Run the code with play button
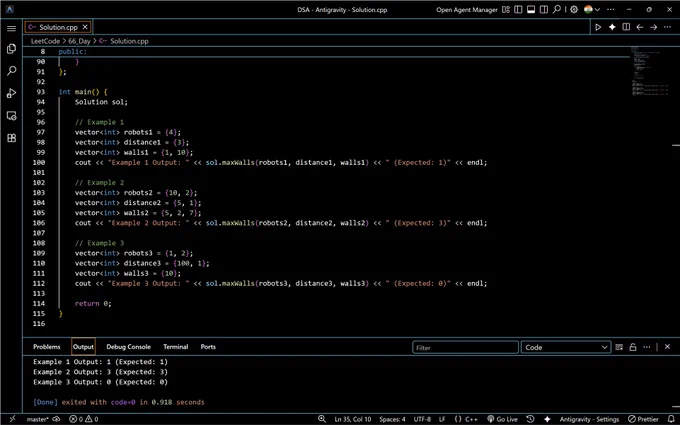680x425 pixels. click(x=598, y=27)
